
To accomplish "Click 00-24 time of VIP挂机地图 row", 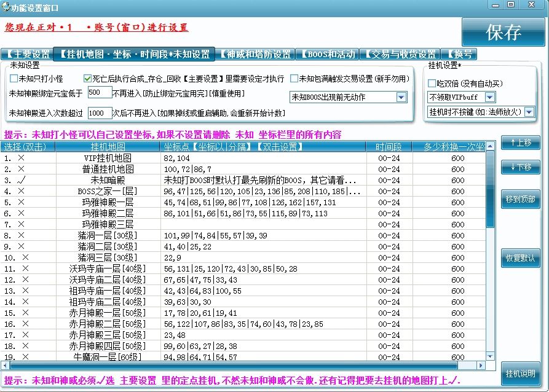I will point(389,158).
